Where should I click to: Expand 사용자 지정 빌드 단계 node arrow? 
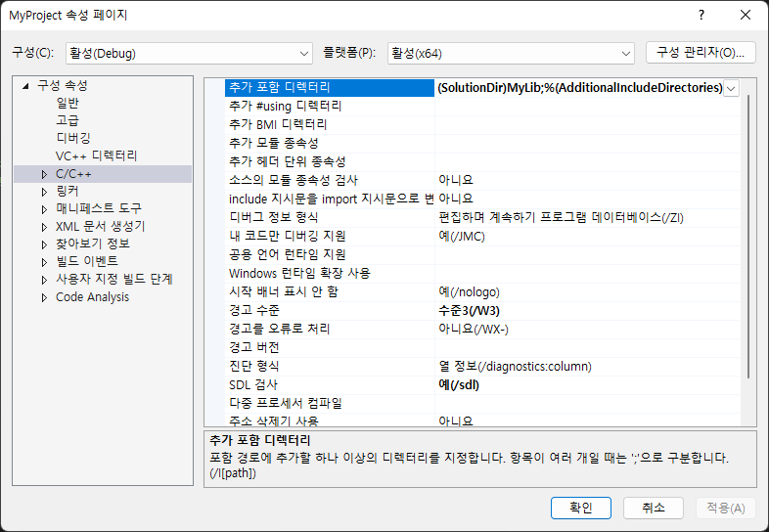click(44, 280)
